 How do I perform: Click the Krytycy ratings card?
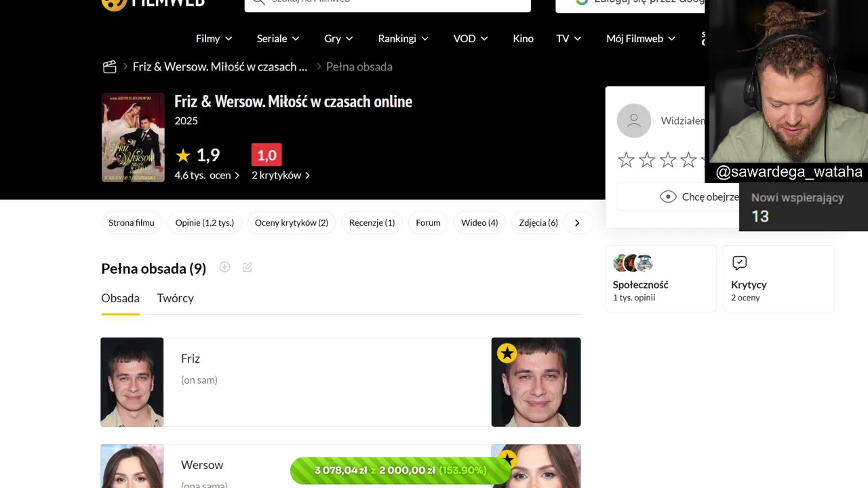click(778, 279)
